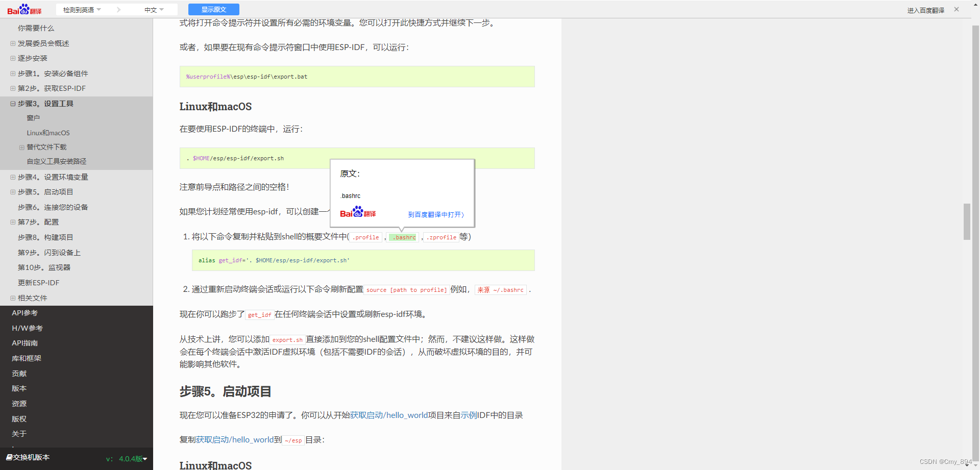The image size is (980, 470).
Task: Click the export.bat code block
Action: click(x=357, y=77)
